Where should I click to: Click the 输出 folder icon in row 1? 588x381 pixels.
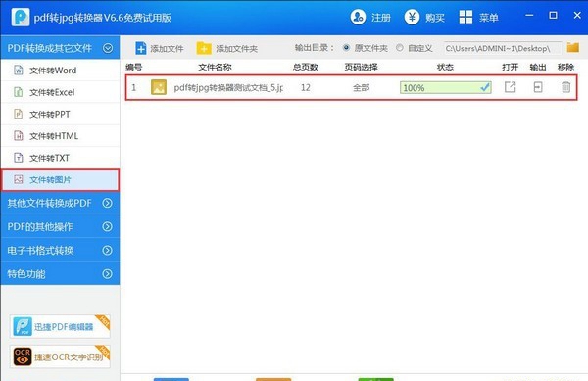point(538,87)
